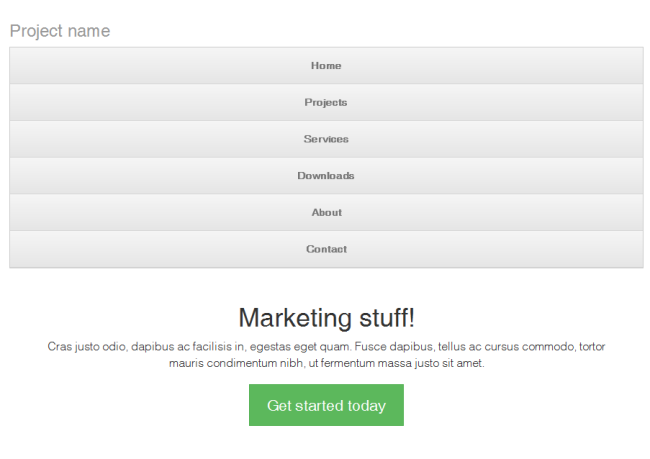Viewport: 650px width, 459px height.
Task: Select the Contact navigation item
Action: coord(326,249)
